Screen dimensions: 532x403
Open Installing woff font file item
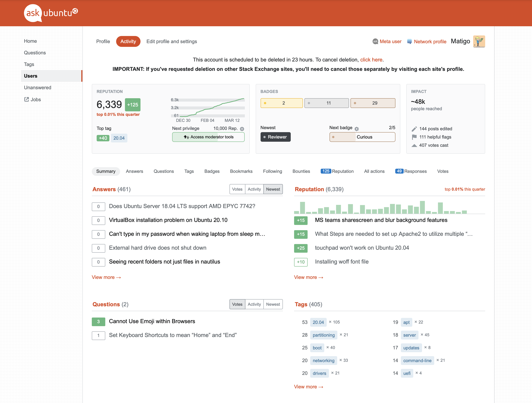click(342, 262)
